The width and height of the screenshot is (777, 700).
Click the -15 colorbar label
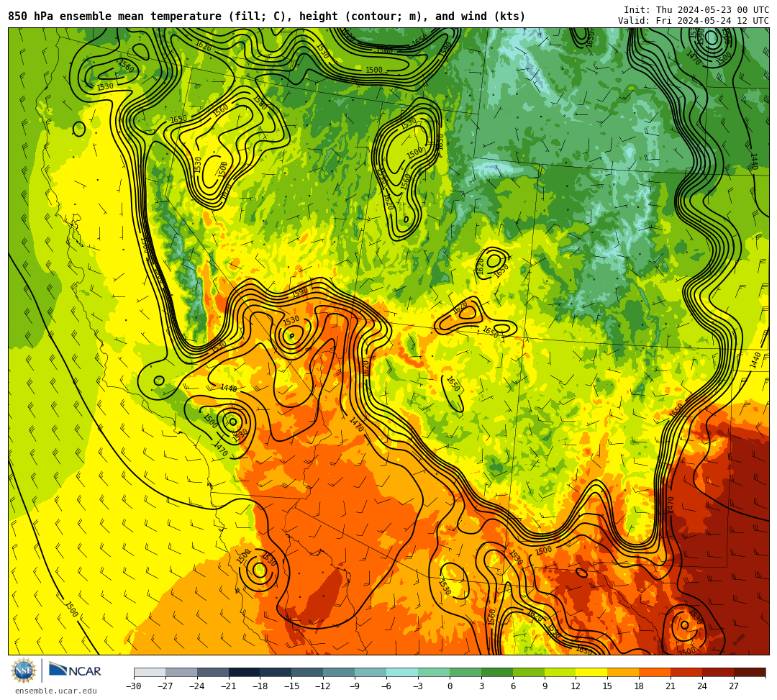(x=292, y=686)
